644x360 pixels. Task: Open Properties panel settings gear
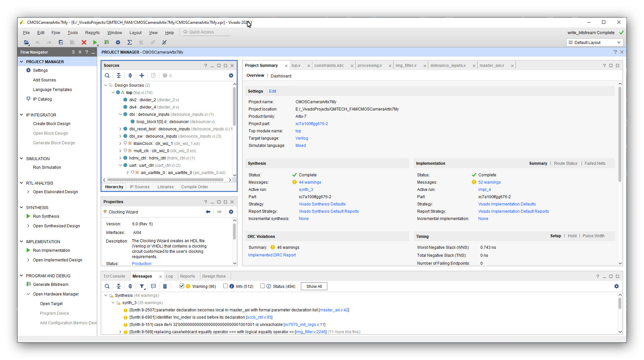pyautogui.click(x=231, y=212)
